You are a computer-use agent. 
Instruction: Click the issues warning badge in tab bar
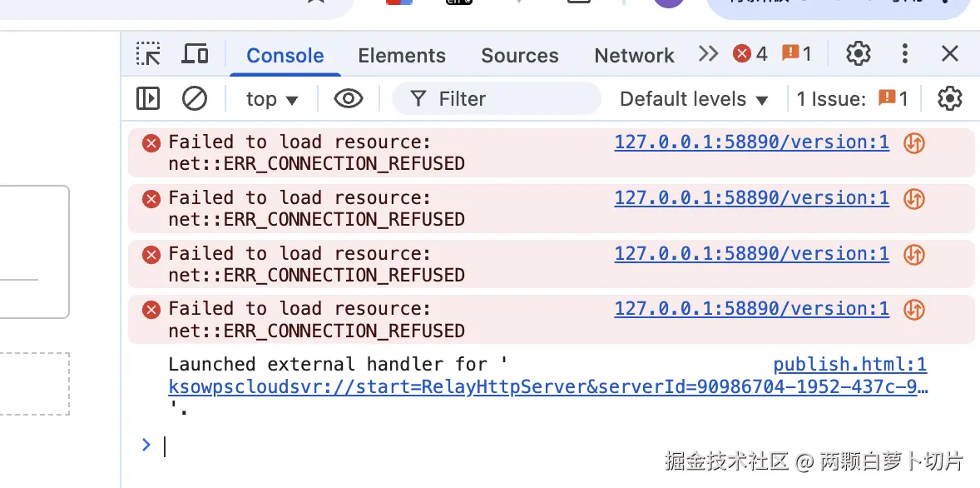pos(797,54)
